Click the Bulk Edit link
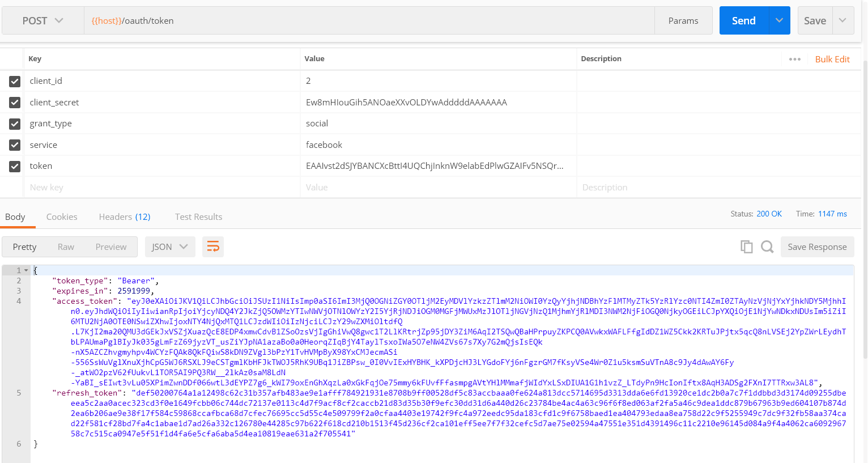This screenshot has width=868, height=463. click(832, 59)
